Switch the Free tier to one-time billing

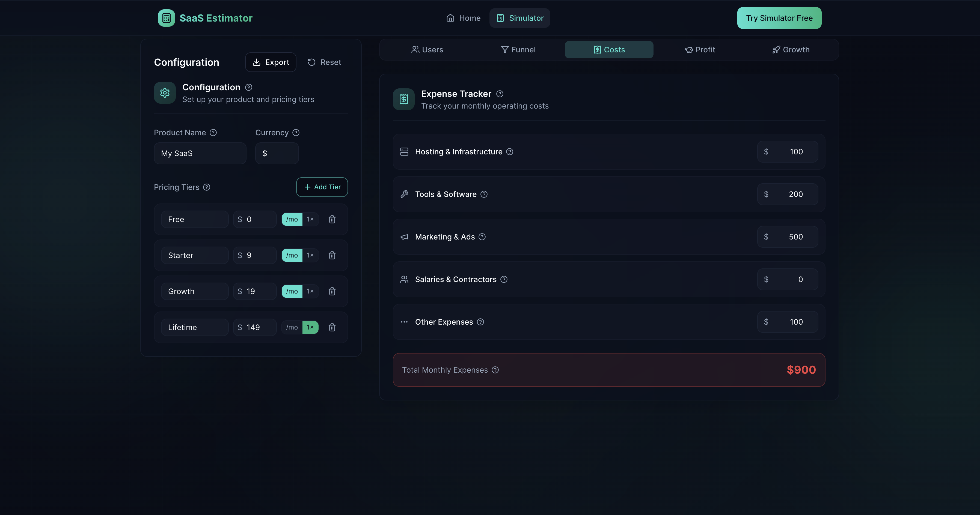point(310,219)
